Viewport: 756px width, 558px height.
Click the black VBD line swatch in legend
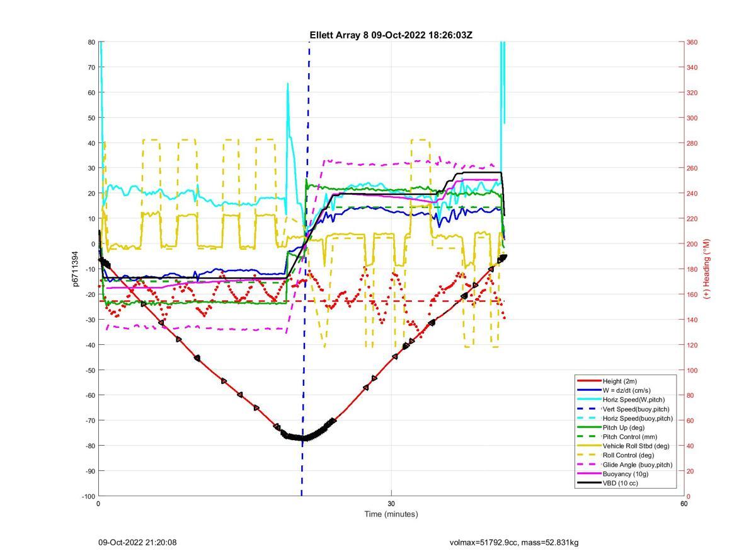coord(589,483)
